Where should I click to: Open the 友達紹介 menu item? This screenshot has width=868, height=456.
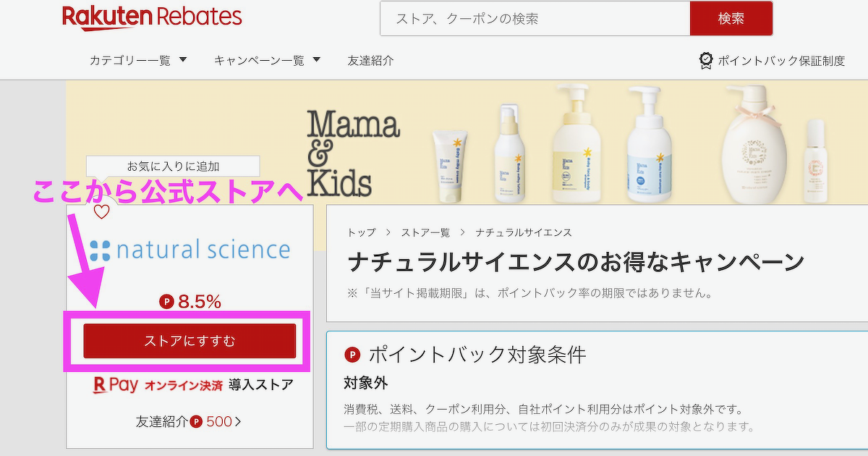[370, 60]
